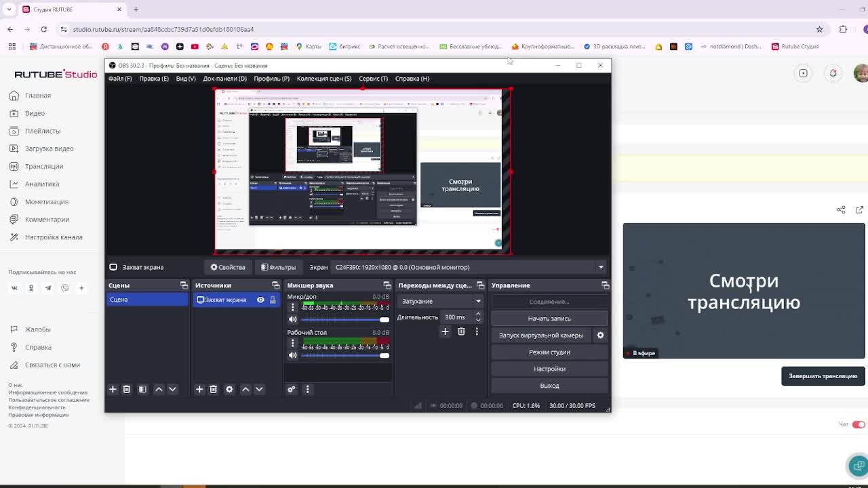Image resolution: width=868 pixels, height=488 pixels.
Task: Select the Сцена item in scenes list
Action: (147, 300)
